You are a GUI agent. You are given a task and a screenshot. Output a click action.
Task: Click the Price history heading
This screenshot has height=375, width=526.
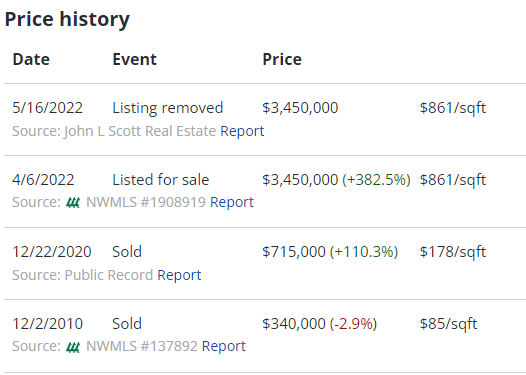pyautogui.click(x=67, y=19)
